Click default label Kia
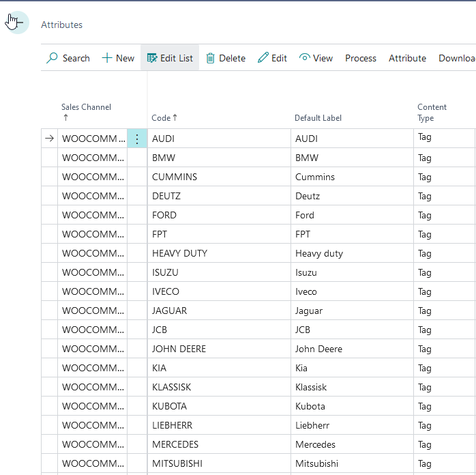The image size is (476, 475). pyautogui.click(x=352, y=368)
